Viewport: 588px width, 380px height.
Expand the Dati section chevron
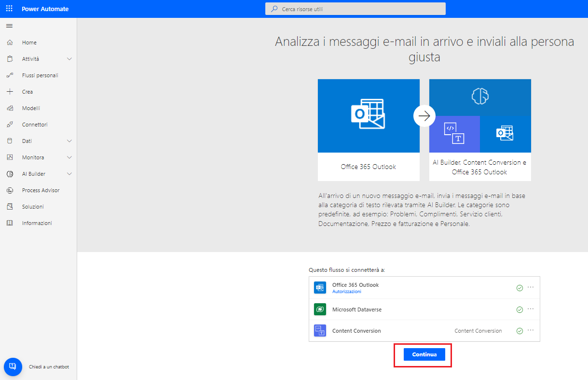click(x=69, y=141)
